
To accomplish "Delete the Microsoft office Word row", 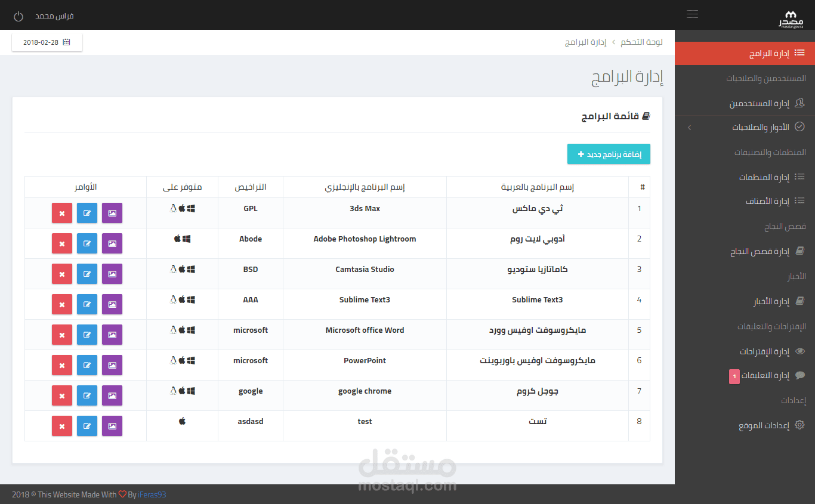I will coord(62,335).
